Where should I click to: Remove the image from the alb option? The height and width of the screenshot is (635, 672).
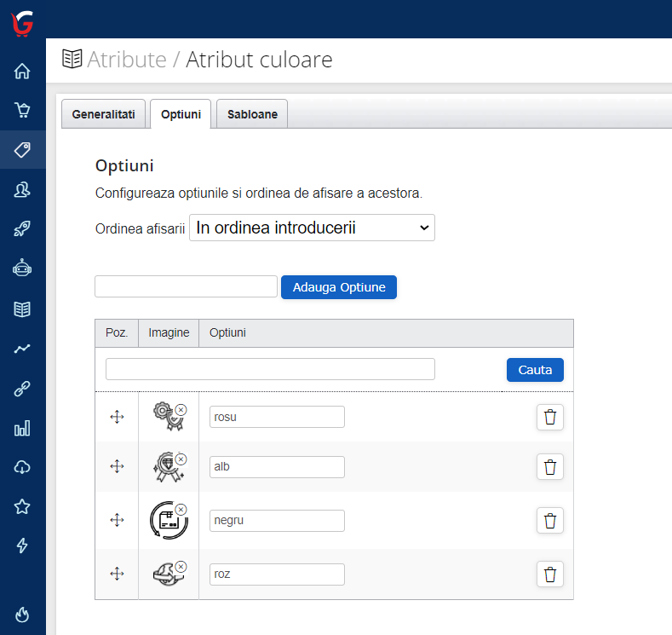coord(181,459)
